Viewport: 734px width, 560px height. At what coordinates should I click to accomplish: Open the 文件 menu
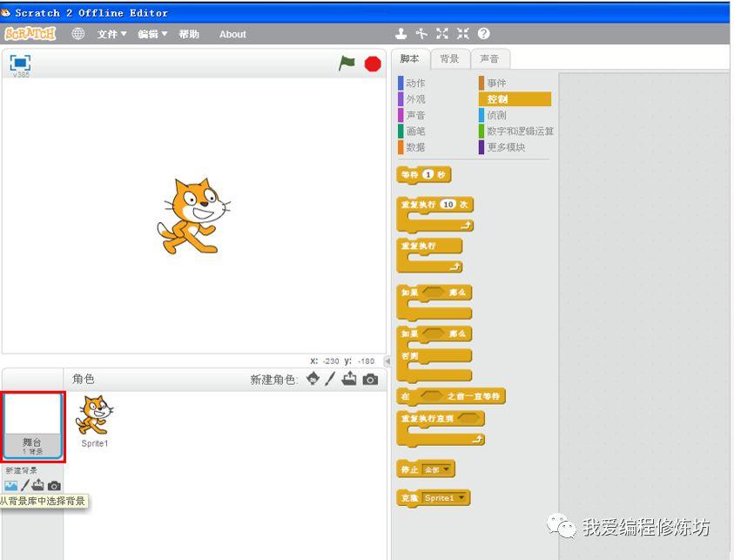tap(111, 34)
